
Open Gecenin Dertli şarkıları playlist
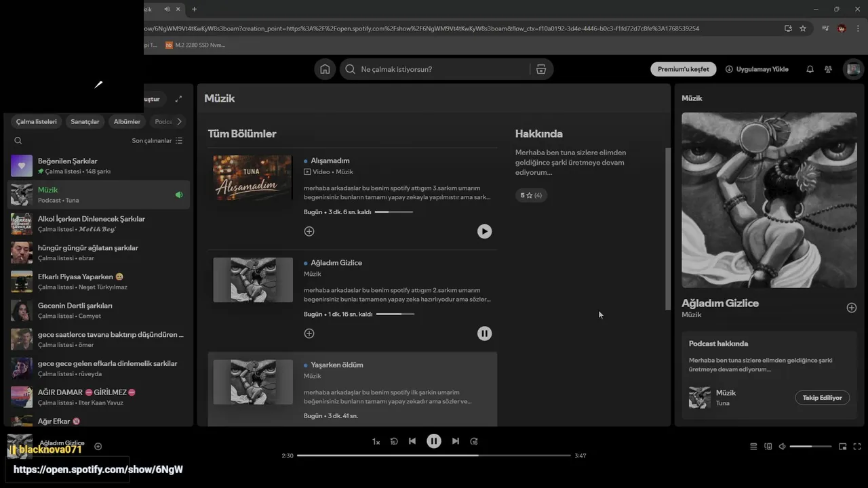(x=99, y=310)
